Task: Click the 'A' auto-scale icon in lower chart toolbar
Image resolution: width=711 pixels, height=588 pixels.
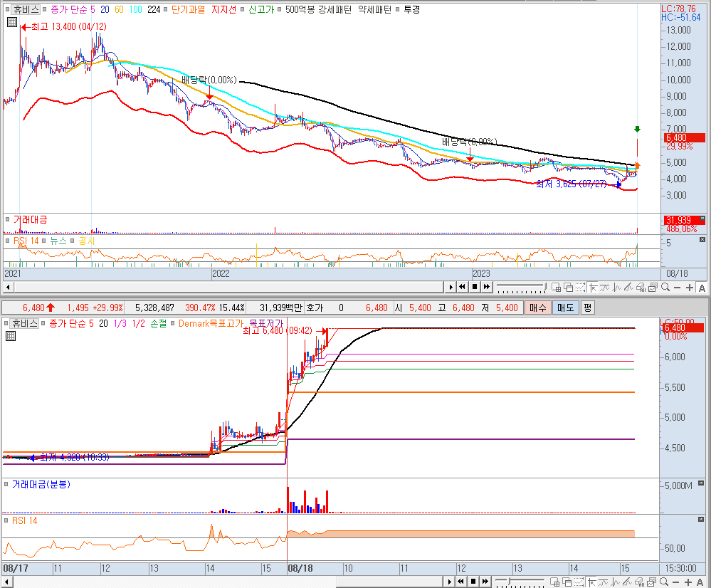Action: (x=700, y=582)
